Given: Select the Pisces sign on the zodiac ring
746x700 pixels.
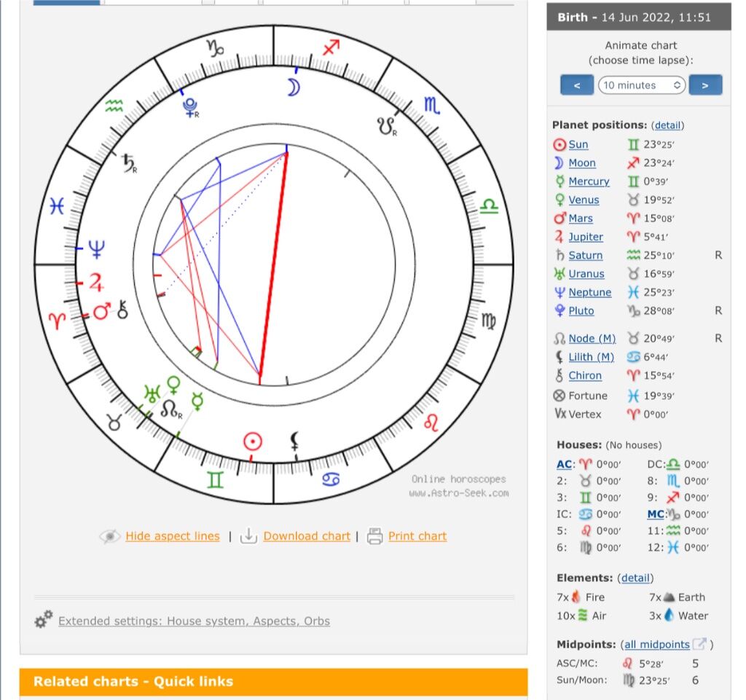Looking at the screenshot, I should point(57,206).
